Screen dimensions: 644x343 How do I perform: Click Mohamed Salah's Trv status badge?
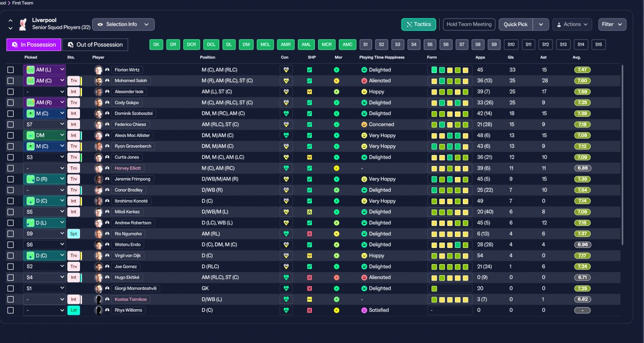click(x=73, y=81)
